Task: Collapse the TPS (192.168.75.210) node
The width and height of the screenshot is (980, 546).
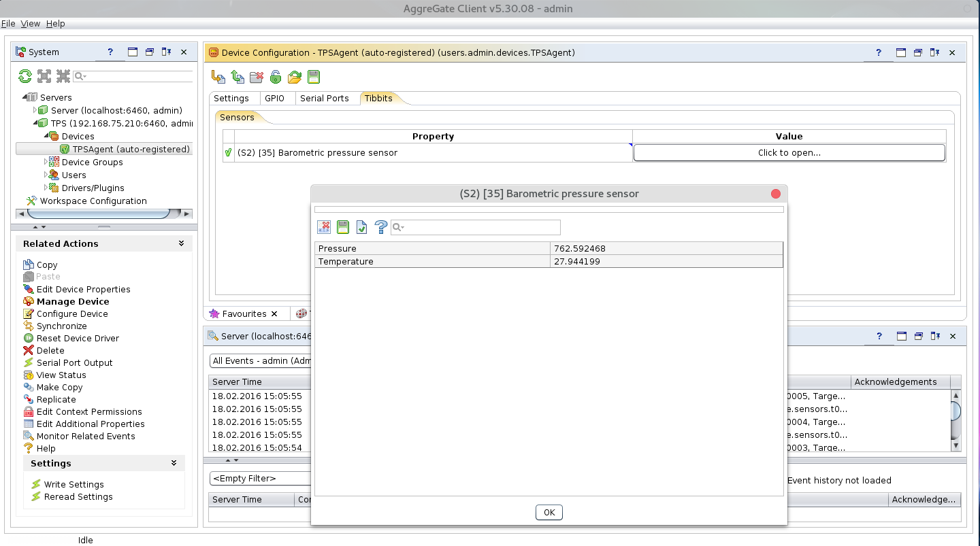Action: pyautogui.click(x=35, y=123)
